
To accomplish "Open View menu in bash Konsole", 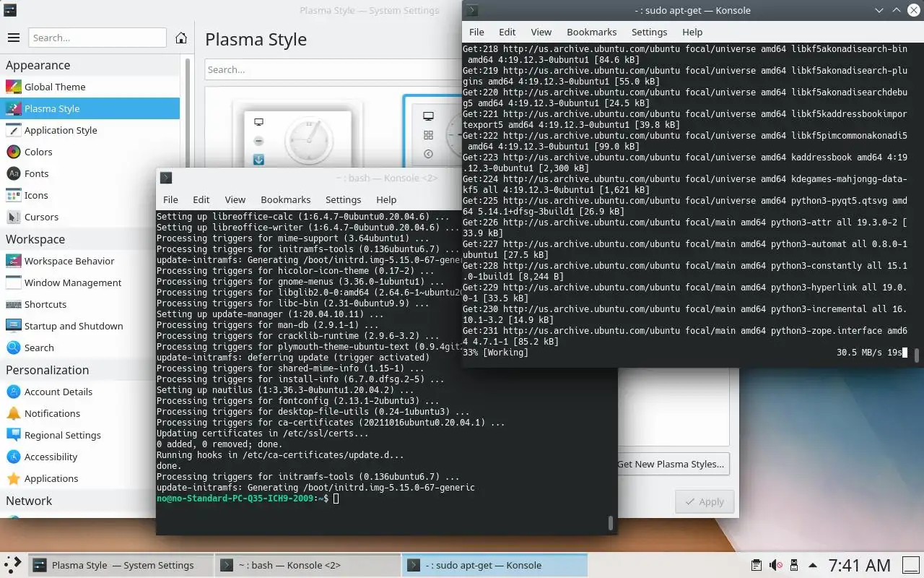I will [x=235, y=199].
